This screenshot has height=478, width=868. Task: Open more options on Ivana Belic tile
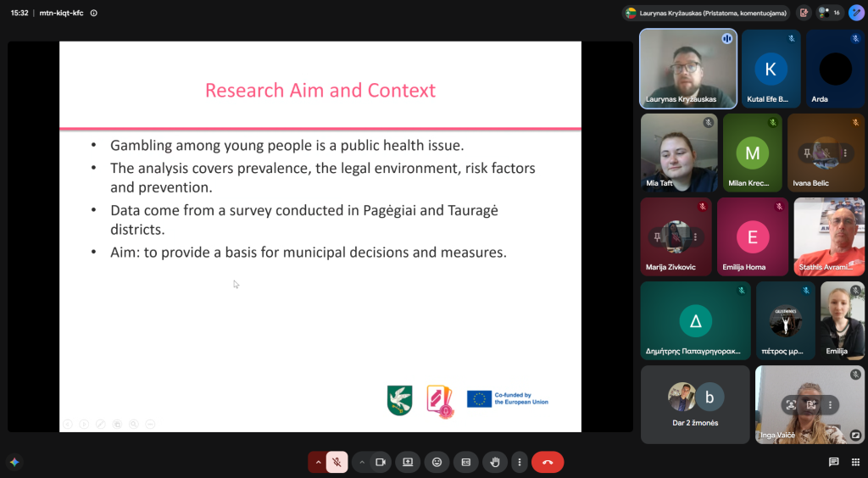tap(845, 153)
